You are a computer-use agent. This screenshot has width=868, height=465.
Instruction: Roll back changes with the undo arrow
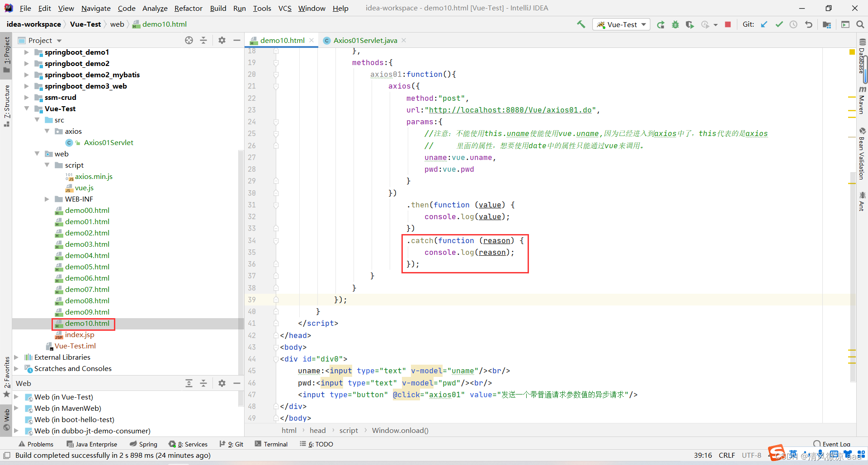[809, 24]
